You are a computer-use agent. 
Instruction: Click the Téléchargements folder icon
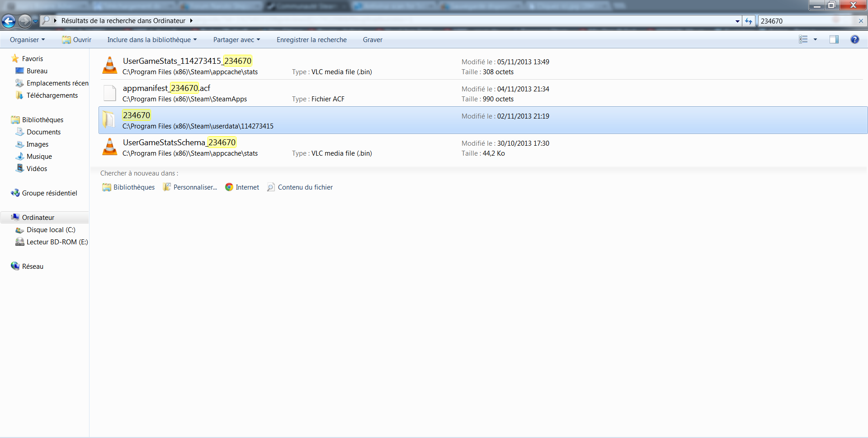click(19, 95)
